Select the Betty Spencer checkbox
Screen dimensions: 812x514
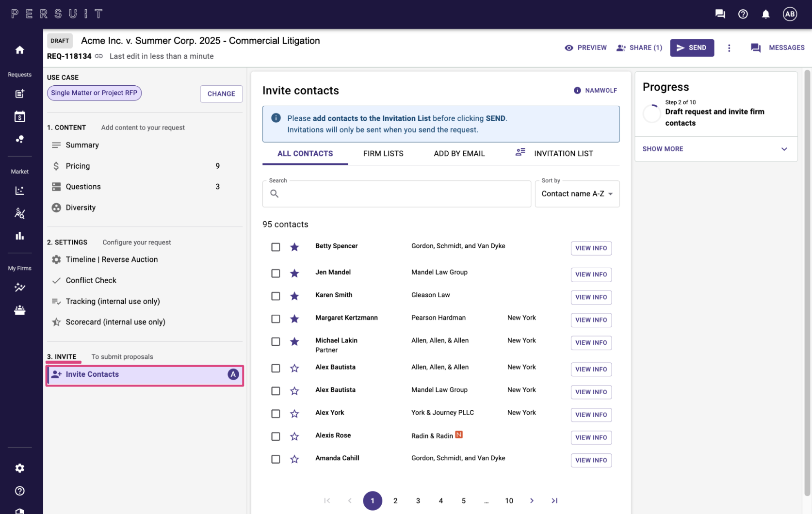click(276, 247)
